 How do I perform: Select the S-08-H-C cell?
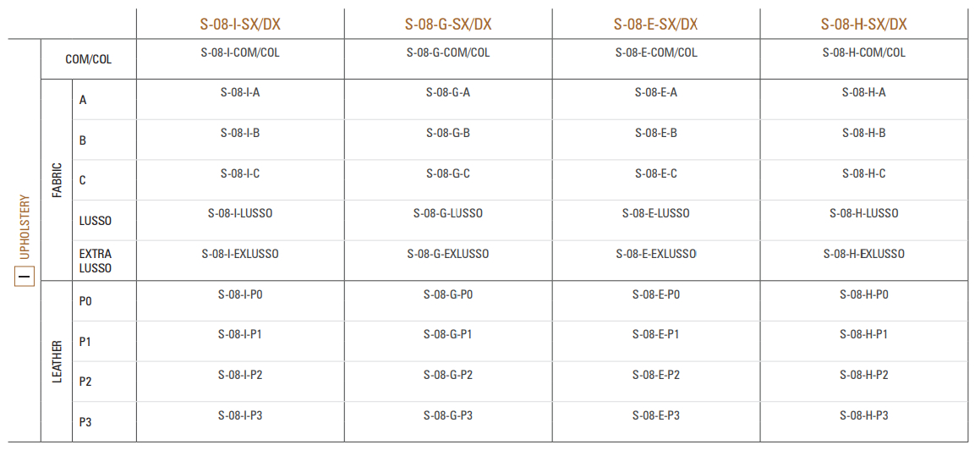pos(864,173)
